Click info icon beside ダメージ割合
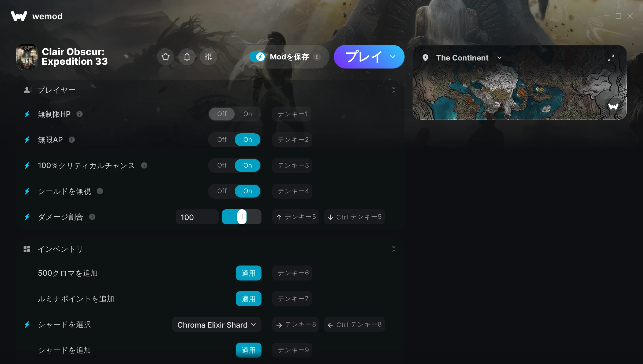Image resolution: width=643 pixels, height=364 pixels. tap(92, 217)
